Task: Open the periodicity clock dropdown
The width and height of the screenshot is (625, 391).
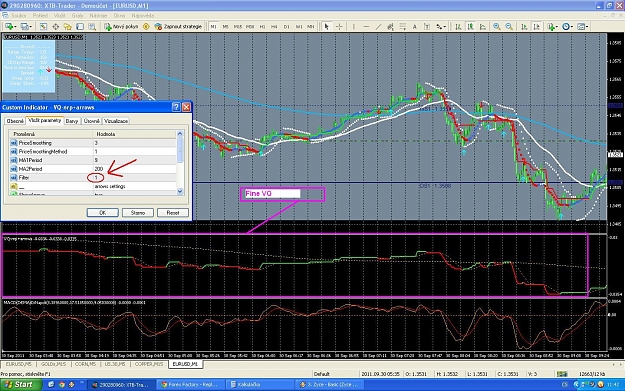Action: 567,27
